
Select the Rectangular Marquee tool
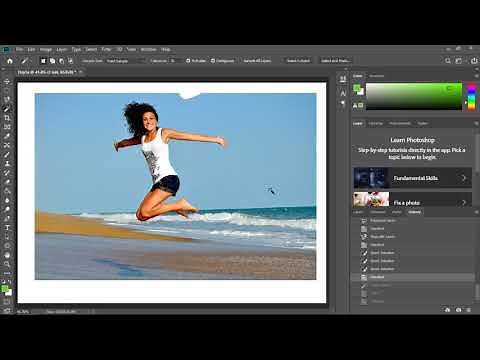point(7,90)
